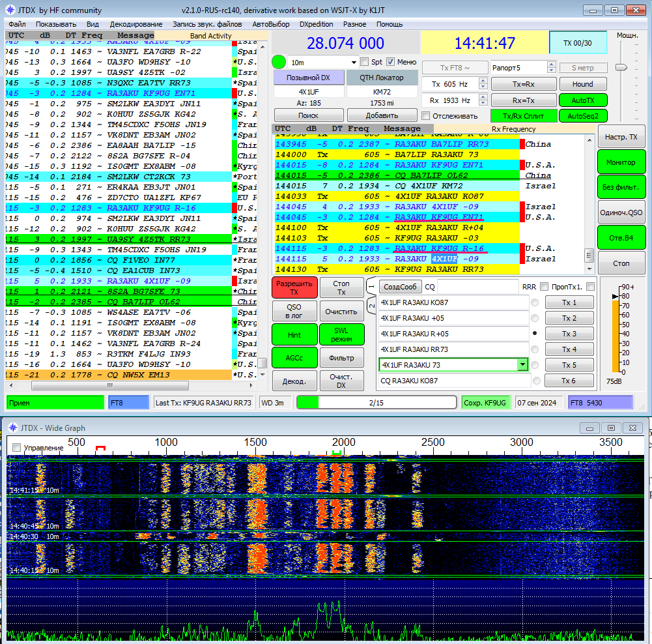The width and height of the screenshot is (652, 644).
Task: Toggle the AutoSeq2 button
Action: tap(583, 116)
